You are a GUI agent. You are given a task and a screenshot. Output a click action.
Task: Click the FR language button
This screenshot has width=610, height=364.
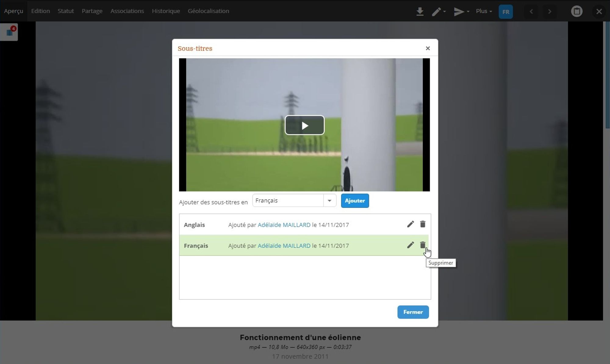coord(505,12)
